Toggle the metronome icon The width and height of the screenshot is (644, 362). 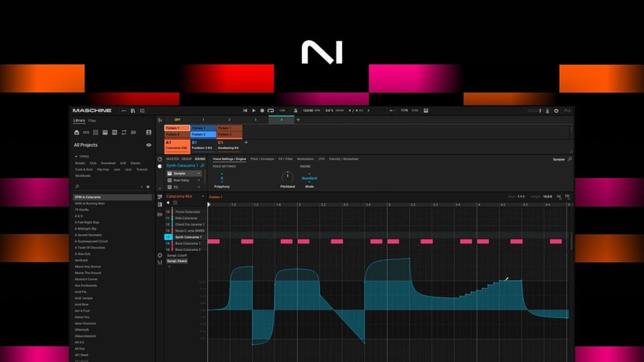point(296,111)
